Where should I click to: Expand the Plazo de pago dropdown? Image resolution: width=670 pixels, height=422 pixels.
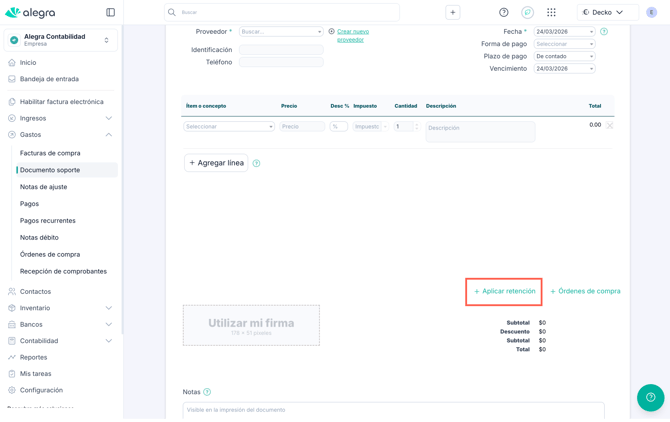[564, 56]
